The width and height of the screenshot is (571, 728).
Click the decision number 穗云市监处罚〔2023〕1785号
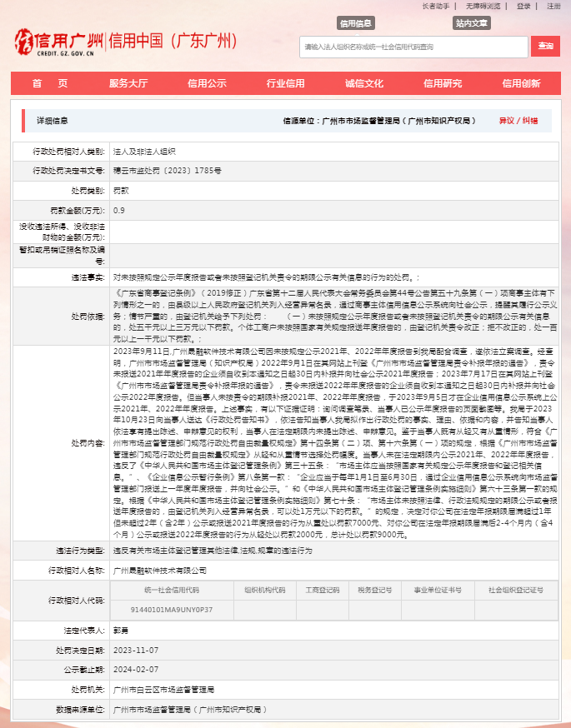tap(168, 171)
